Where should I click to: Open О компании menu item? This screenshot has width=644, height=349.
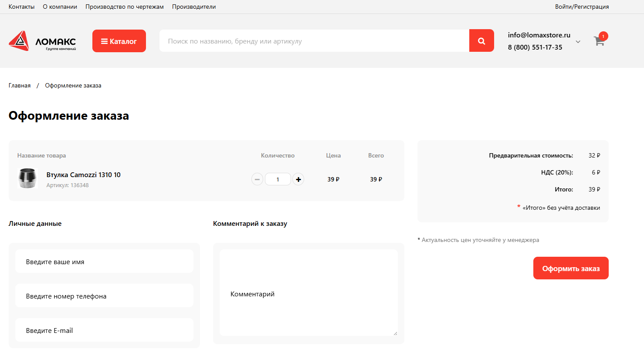(x=60, y=7)
